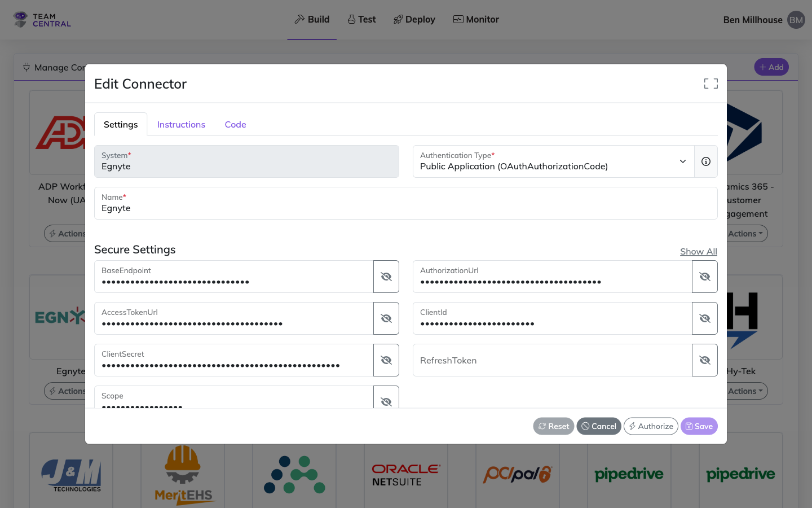Click the AccessTokenUrl input field
This screenshot has height=508, width=812.
[234, 318]
